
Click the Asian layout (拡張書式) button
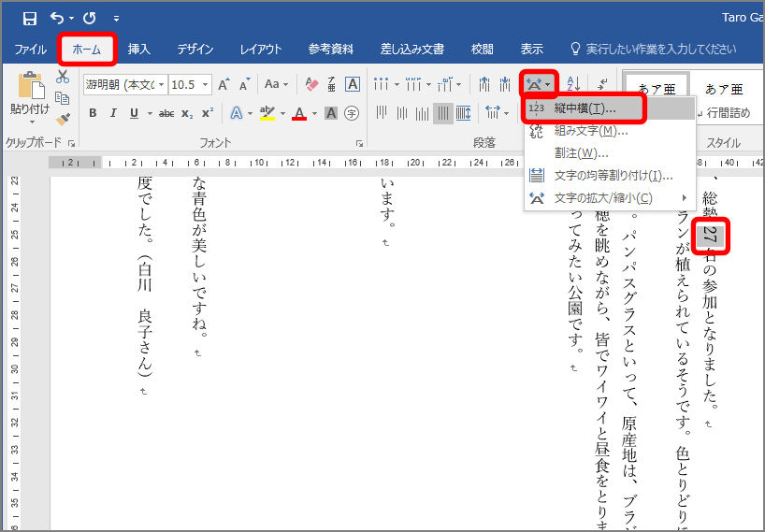click(539, 84)
